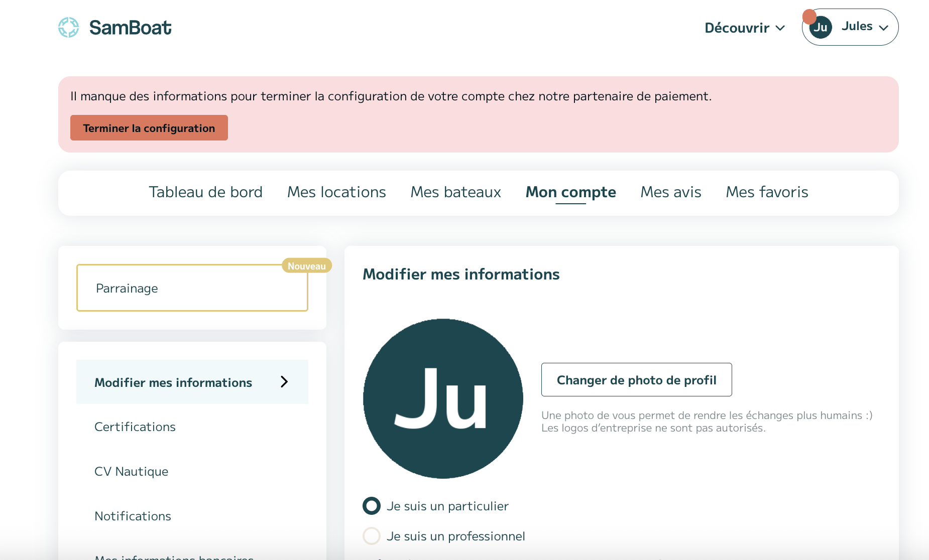Open the Jules user account menu
Viewport: 929px width, 560px height.
(864, 27)
